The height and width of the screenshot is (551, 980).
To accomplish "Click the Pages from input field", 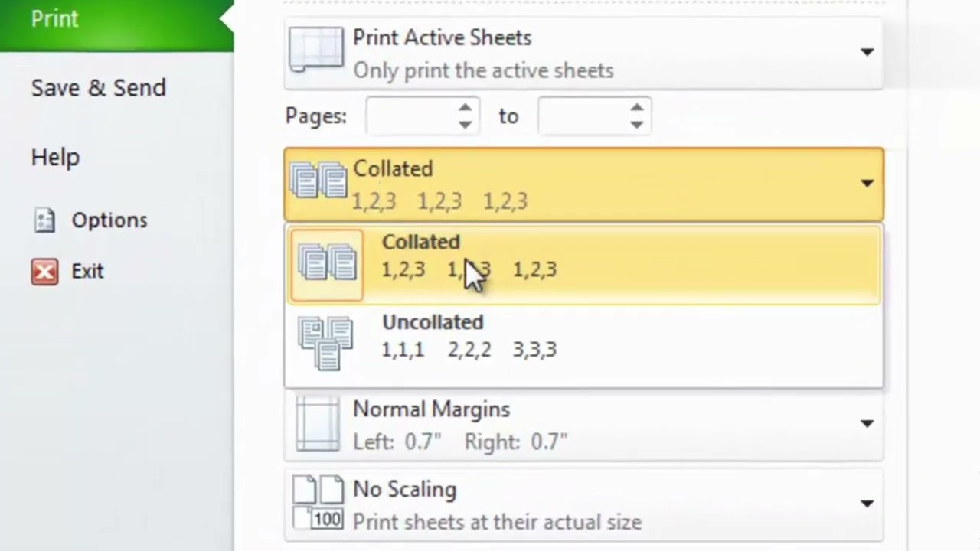I will pyautogui.click(x=412, y=116).
